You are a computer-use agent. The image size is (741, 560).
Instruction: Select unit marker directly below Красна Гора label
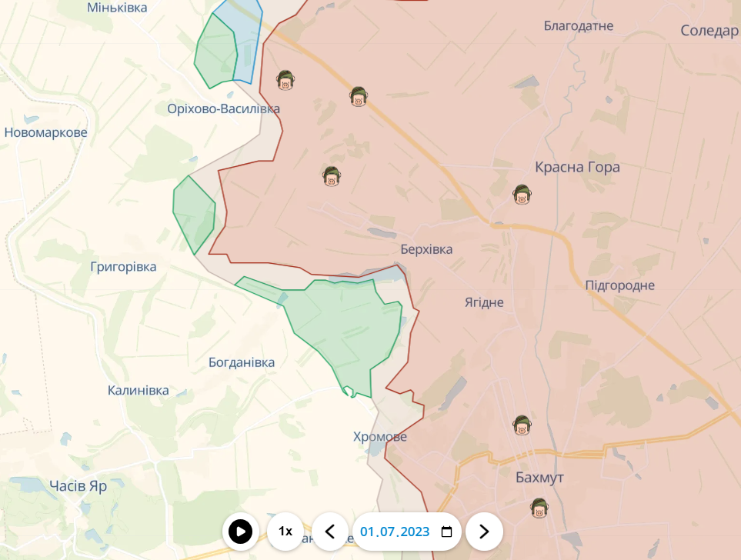pos(522,194)
